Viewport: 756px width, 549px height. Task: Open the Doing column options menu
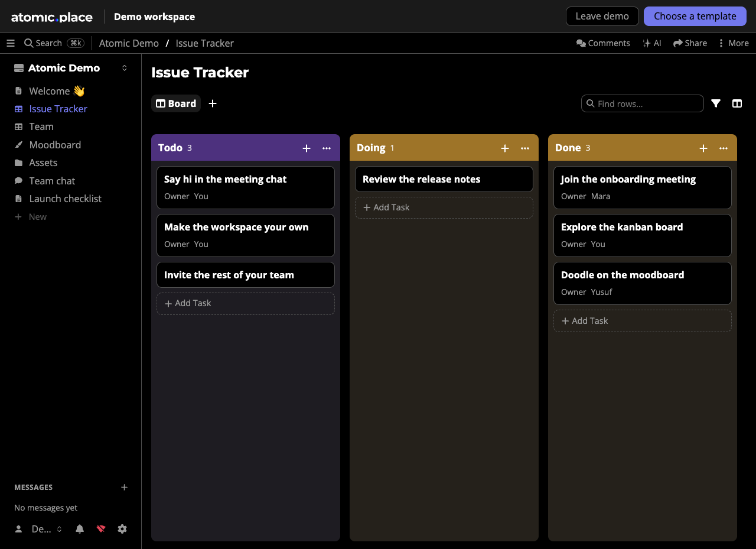pyautogui.click(x=525, y=148)
